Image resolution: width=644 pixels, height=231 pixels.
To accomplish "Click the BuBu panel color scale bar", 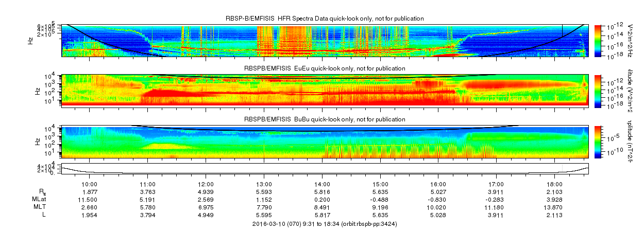I will (x=598, y=141).
